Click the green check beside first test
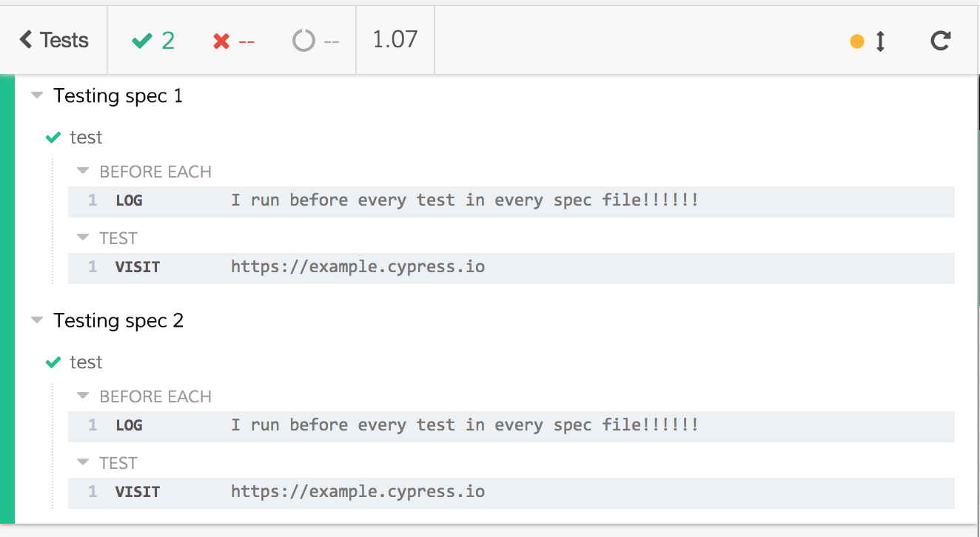 [x=52, y=137]
